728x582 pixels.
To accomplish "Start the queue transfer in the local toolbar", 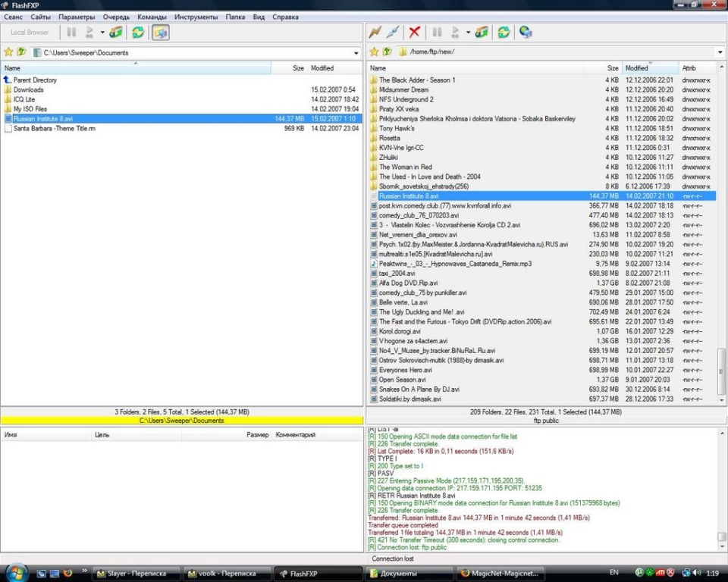I will (89, 32).
